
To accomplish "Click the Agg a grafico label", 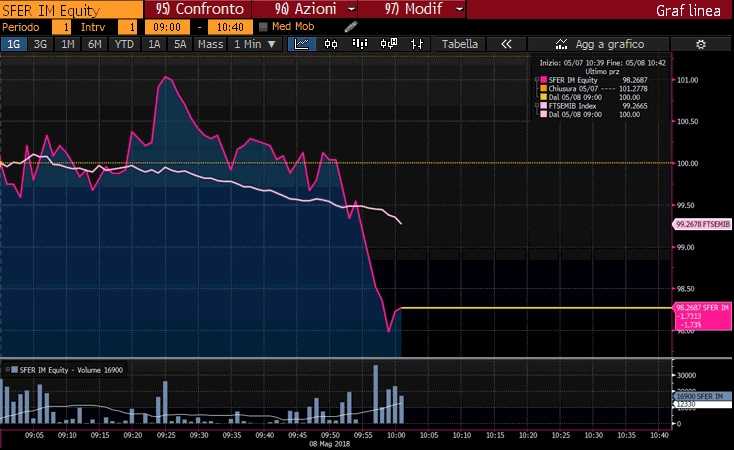I will click(x=609, y=44).
